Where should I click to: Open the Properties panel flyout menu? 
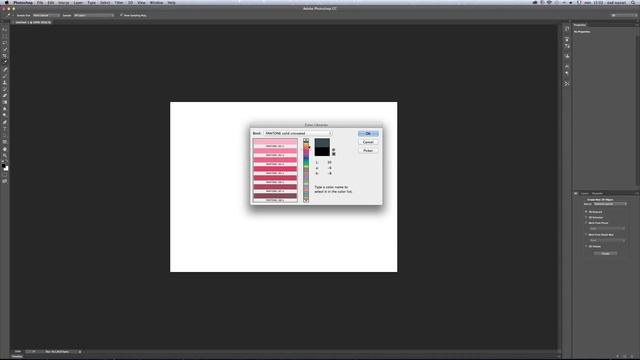coord(636,25)
